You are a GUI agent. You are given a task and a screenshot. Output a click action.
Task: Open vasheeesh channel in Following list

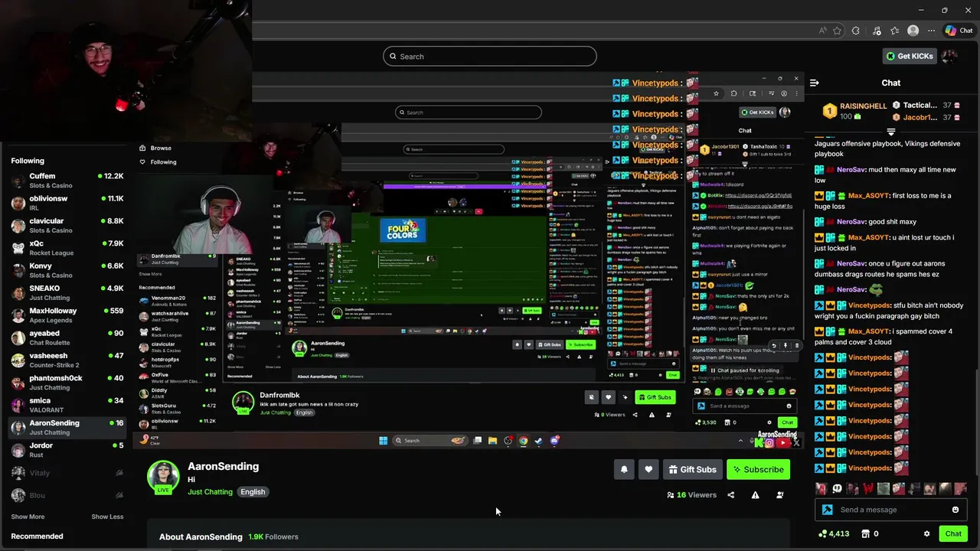[x=67, y=360]
